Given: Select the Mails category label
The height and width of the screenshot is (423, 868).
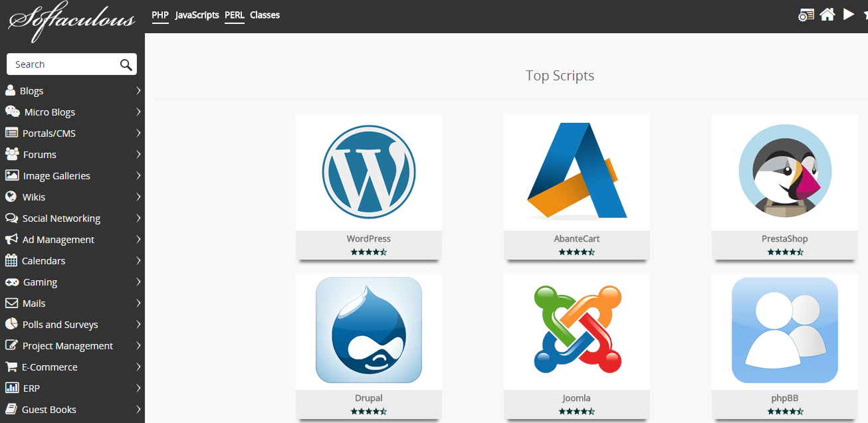Looking at the screenshot, I should (x=34, y=303).
